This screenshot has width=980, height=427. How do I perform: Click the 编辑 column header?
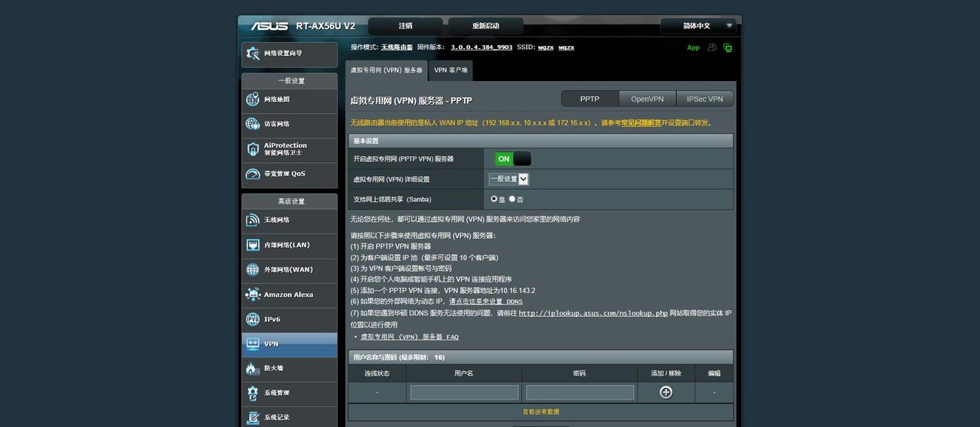(714, 373)
